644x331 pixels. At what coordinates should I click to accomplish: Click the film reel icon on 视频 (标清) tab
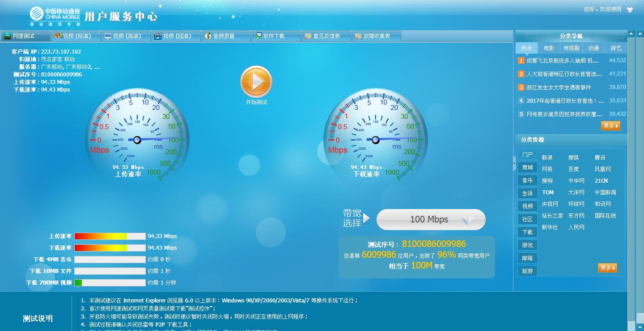click(x=58, y=36)
